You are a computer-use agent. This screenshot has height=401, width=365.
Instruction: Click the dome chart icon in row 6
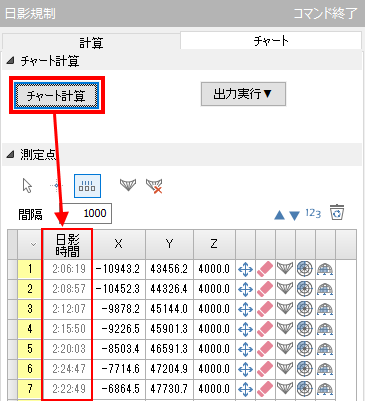coord(325,369)
